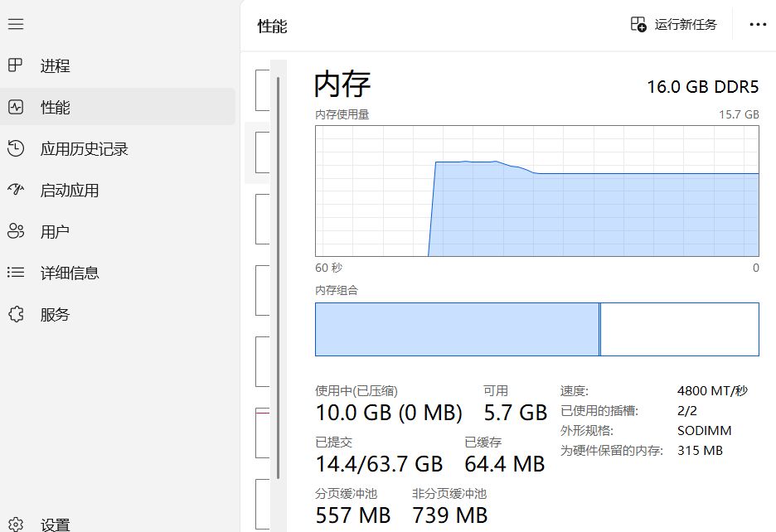Click the 运行新任务 button
This screenshot has height=532, width=776.
[673, 24]
